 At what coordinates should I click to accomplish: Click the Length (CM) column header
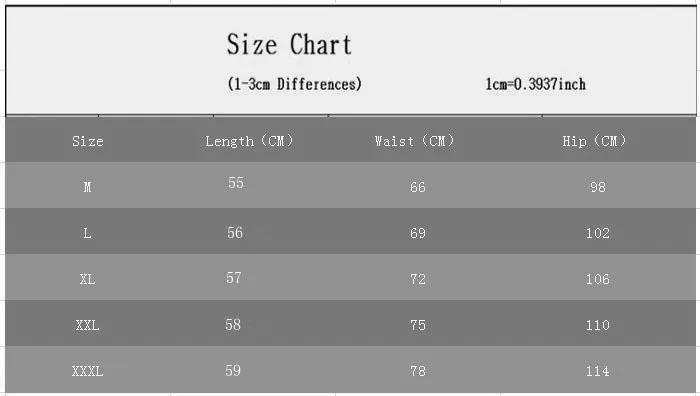pos(249,141)
